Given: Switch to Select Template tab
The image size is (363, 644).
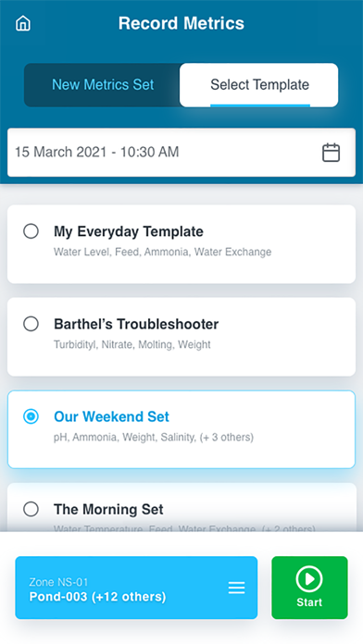Looking at the screenshot, I should [x=259, y=85].
